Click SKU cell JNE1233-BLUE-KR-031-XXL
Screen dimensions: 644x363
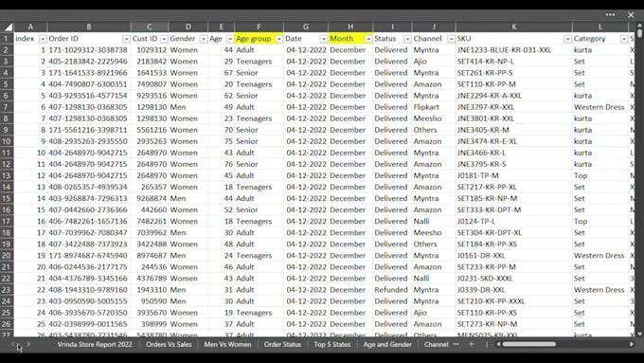pos(514,50)
